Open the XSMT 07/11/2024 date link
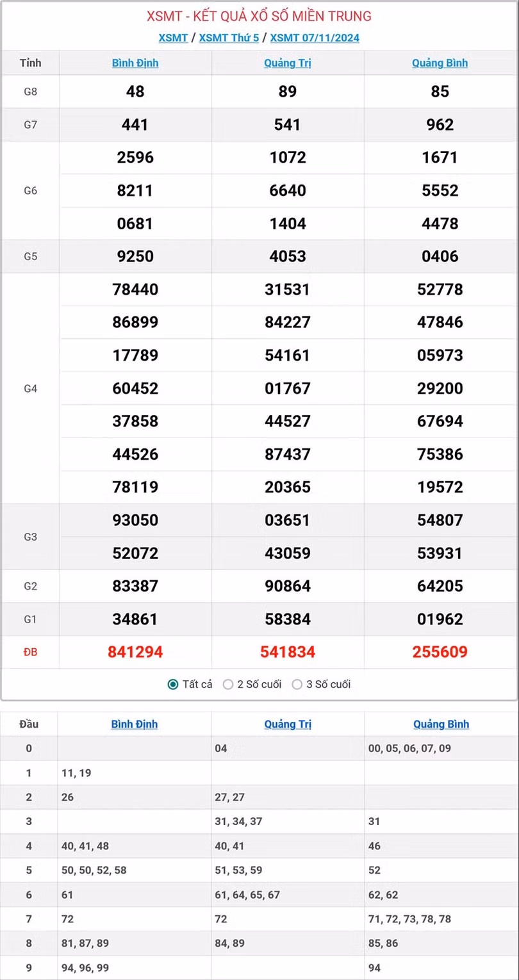The image size is (519, 980). tap(315, 38)
